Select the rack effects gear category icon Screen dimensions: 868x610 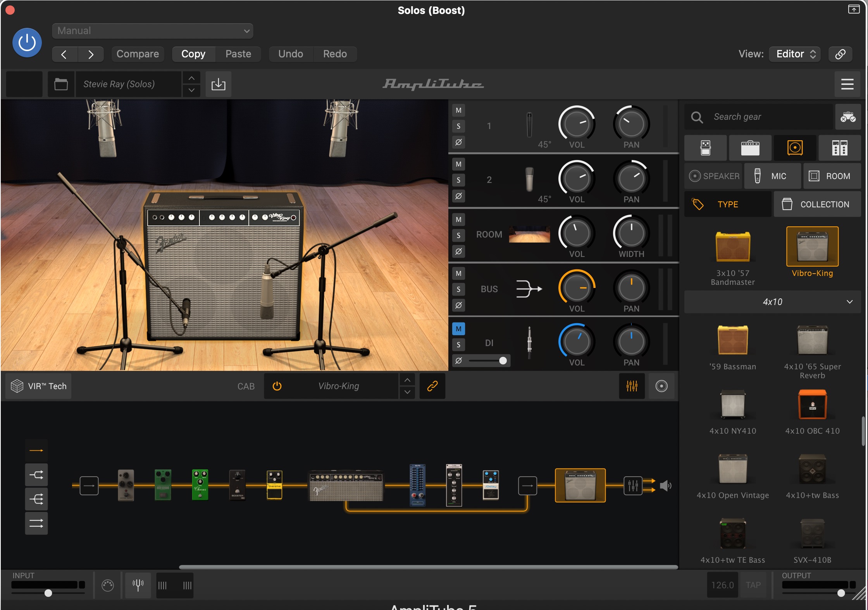click(839, 148)
